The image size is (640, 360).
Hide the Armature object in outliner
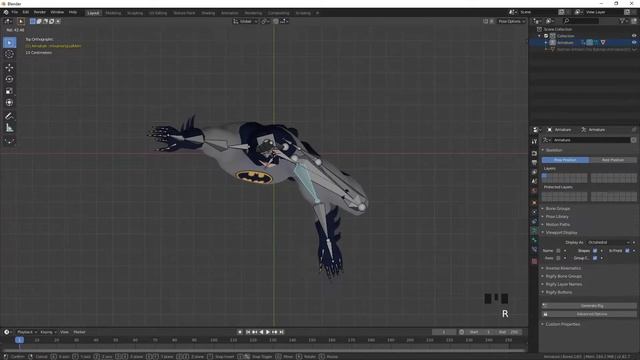[x=634, y=42]
